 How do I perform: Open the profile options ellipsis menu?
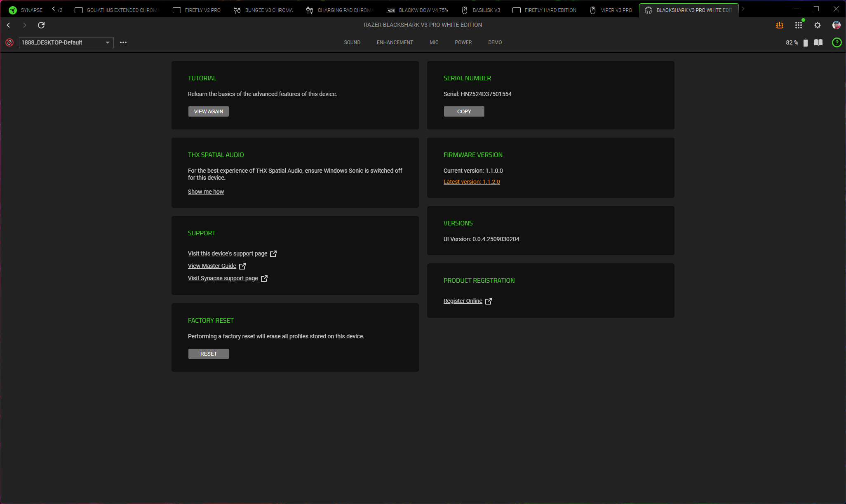point(123,42)
